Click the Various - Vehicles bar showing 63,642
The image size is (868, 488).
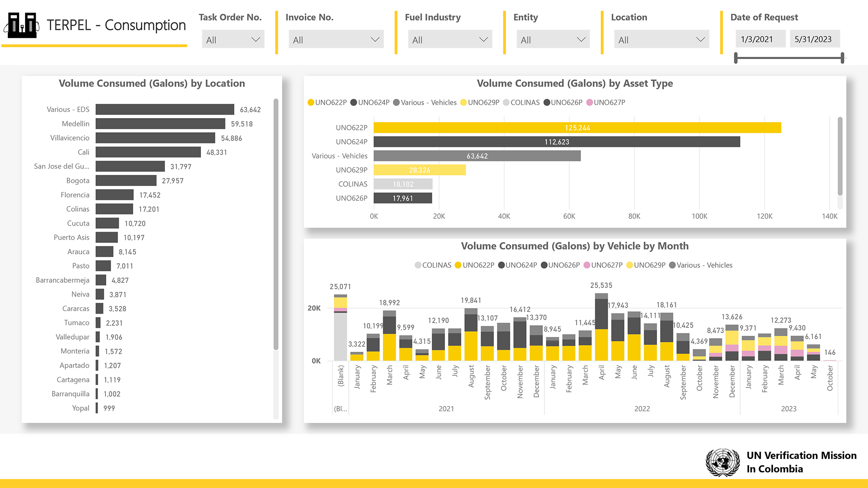[477, 156]
